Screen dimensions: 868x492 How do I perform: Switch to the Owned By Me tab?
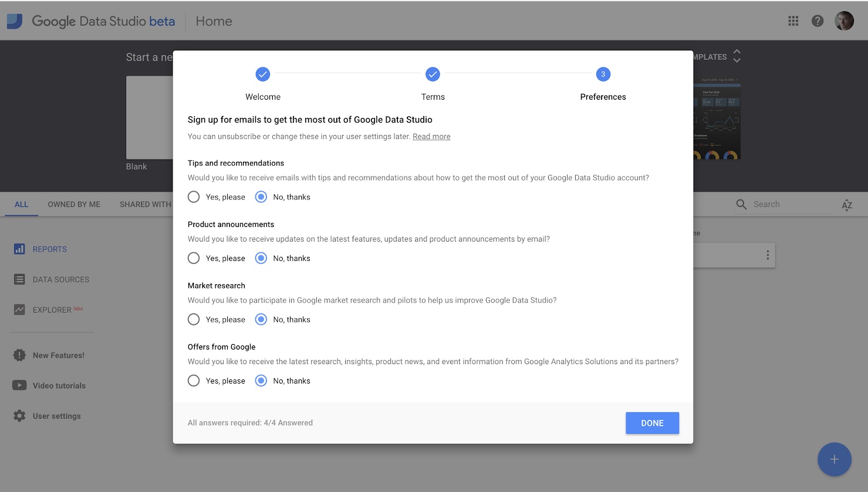click(74, 204)
